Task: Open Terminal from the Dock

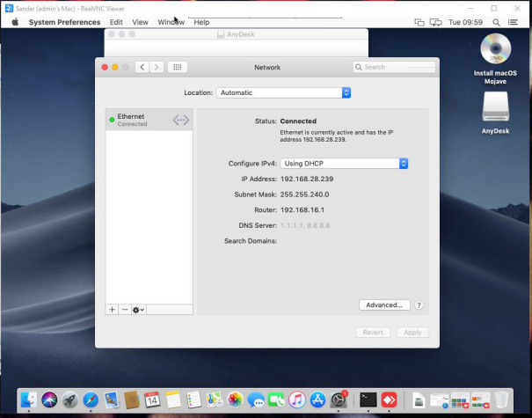Action: [368, 400]
